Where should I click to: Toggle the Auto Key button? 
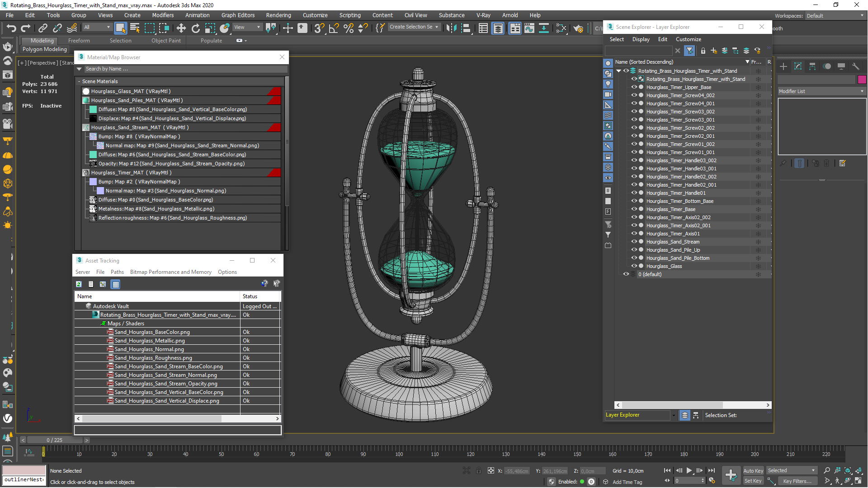[753, 470]
